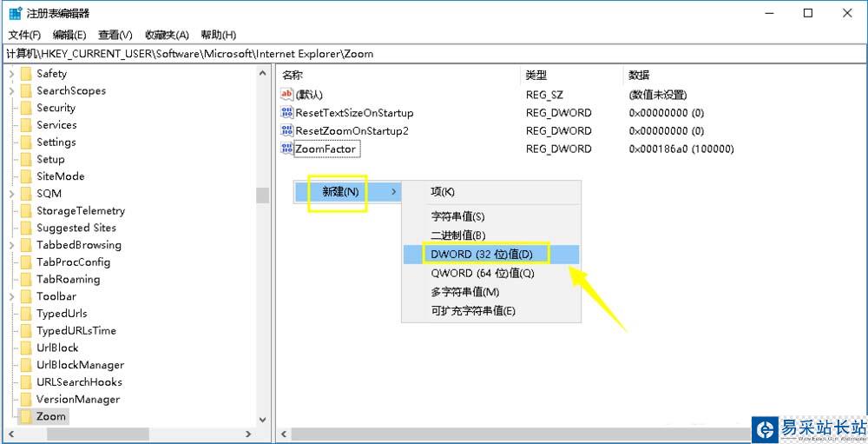Click the VersionManager folder icon
This screenshot has height=444, width=868.
point(26,400)
